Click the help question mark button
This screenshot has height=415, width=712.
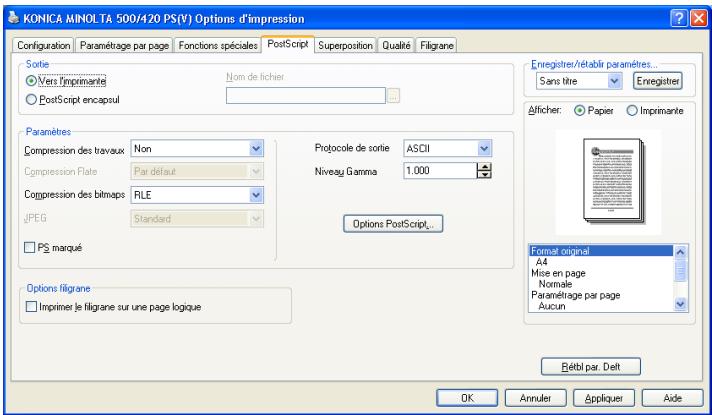point(678,18)
